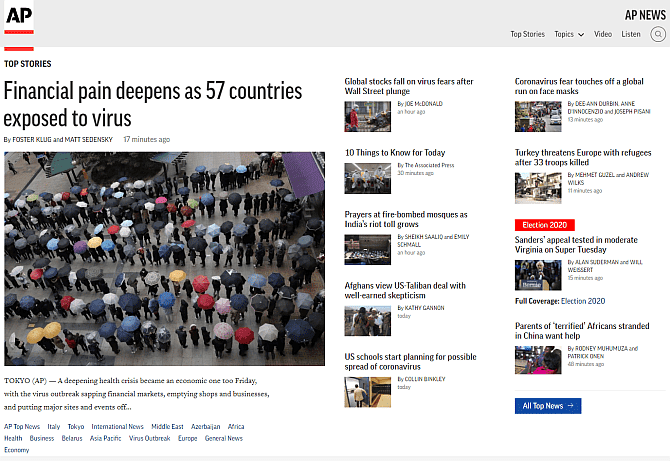This screenshot has height=461, width=670.
Task: Open thumbnail for Global stocks story
Action: point(367,116)
